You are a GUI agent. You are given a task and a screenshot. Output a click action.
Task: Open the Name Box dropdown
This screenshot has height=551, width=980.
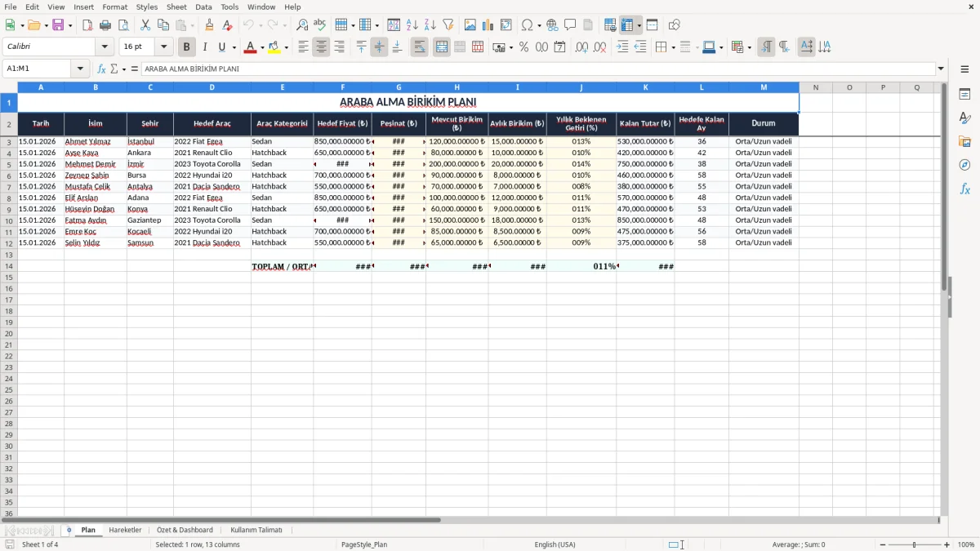click(80, 69)
